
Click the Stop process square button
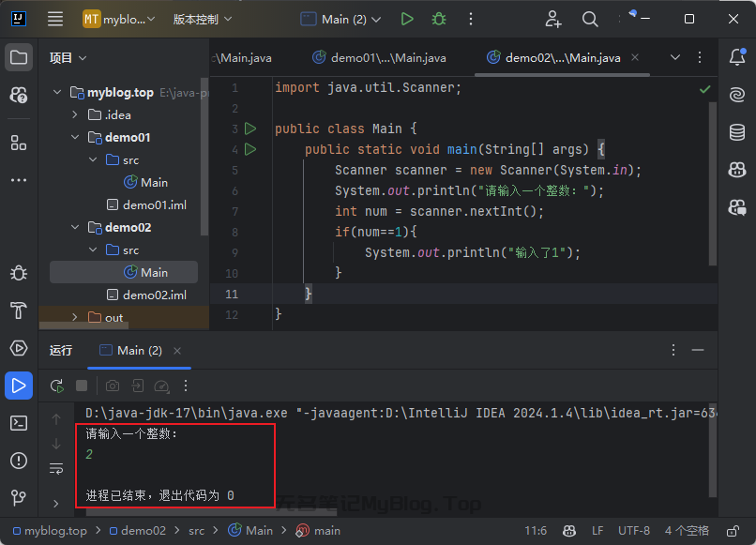tap(82, 386)
